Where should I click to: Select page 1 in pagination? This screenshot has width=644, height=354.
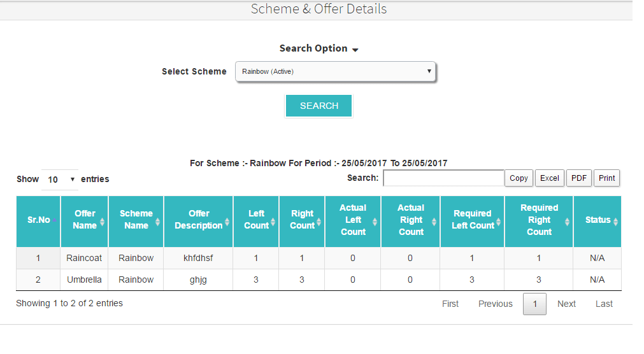click(x=534, y=304)
